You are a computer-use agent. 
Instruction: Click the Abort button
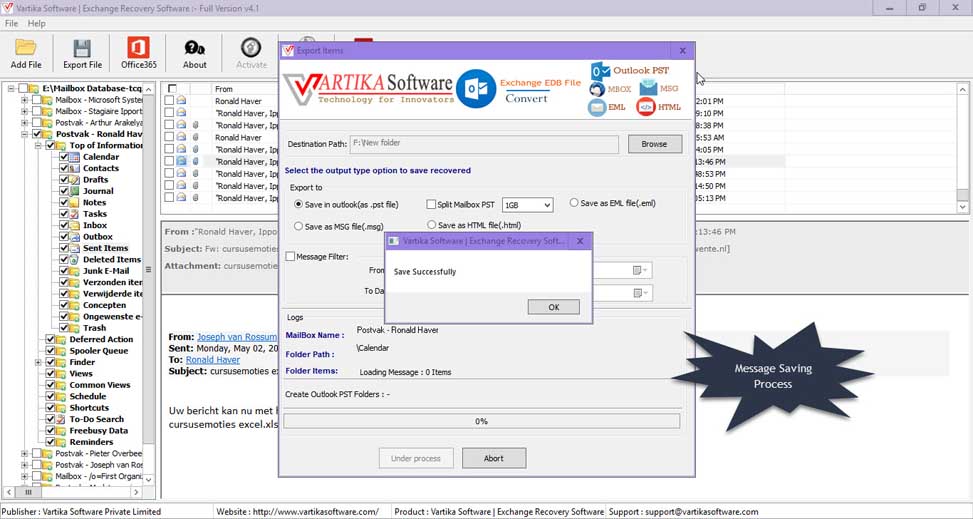click(494, 458)
